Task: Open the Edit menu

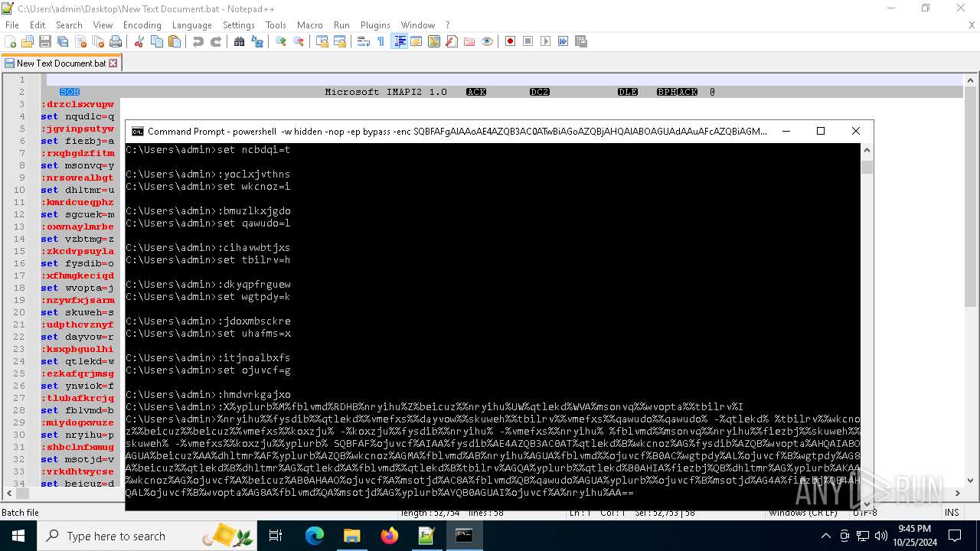Action: coord(38,25)
